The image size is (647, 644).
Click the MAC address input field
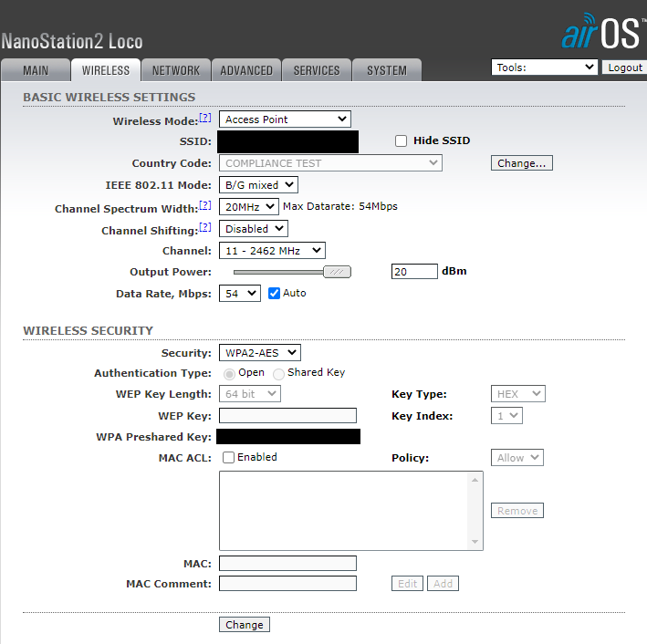tap(287, 563)
